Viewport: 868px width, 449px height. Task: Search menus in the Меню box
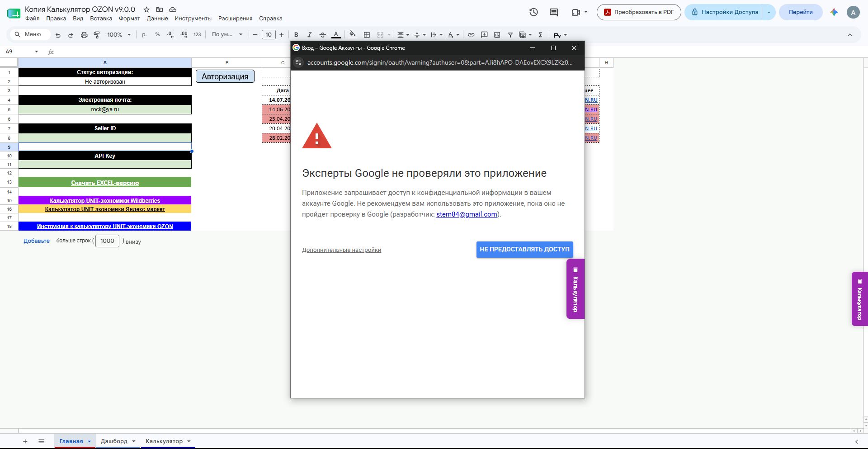tap(30, 34)
